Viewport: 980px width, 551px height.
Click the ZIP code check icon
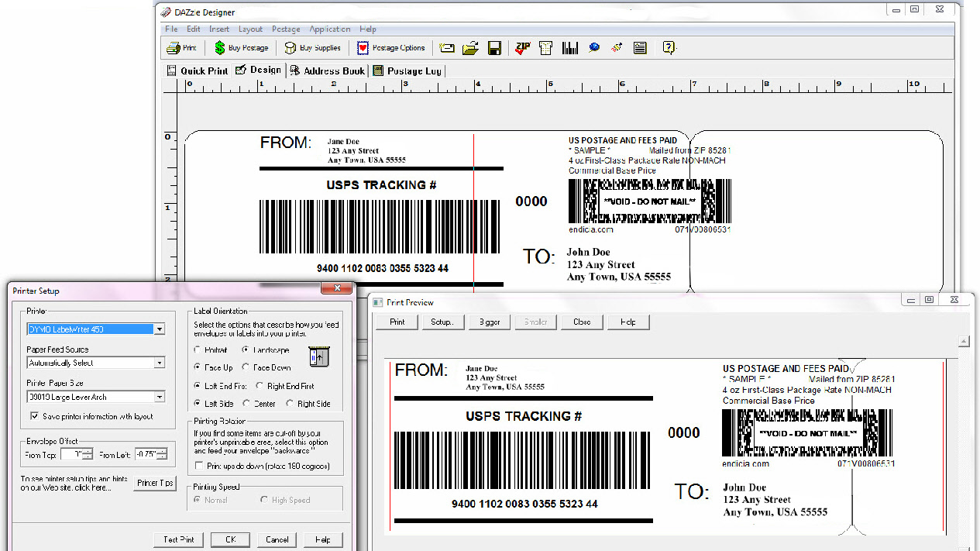tap(523, 48)
